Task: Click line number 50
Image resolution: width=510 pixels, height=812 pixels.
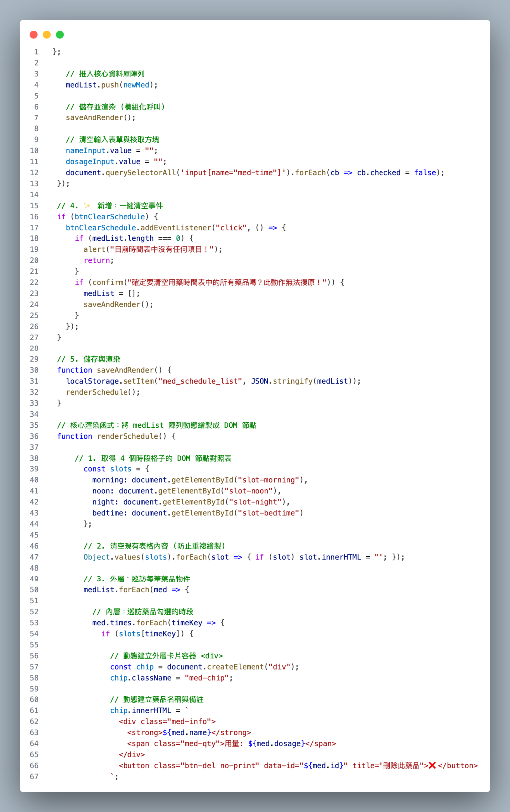Action: [x=34, y=590]
